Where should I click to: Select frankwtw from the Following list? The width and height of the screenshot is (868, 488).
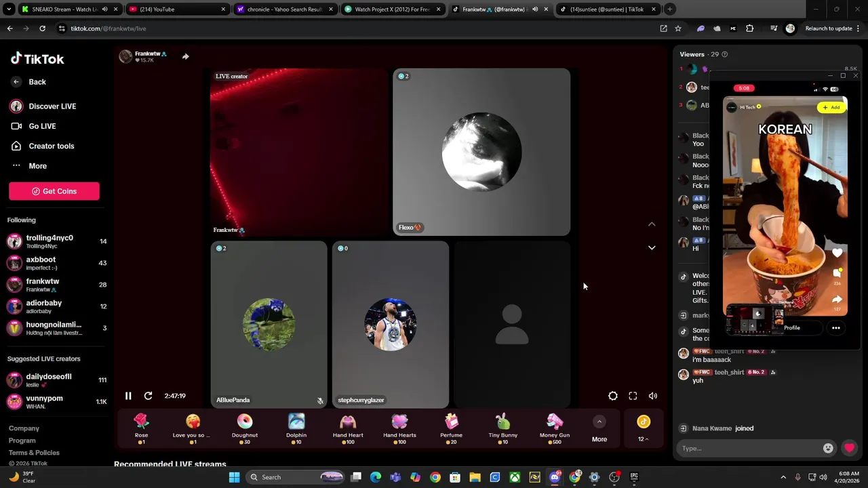click(57, 285)
